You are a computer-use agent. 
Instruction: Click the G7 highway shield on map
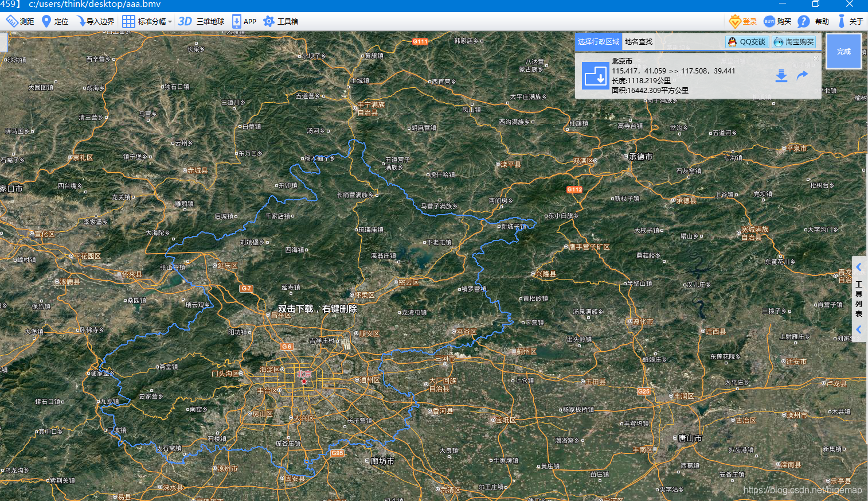(x=246, y=288)
